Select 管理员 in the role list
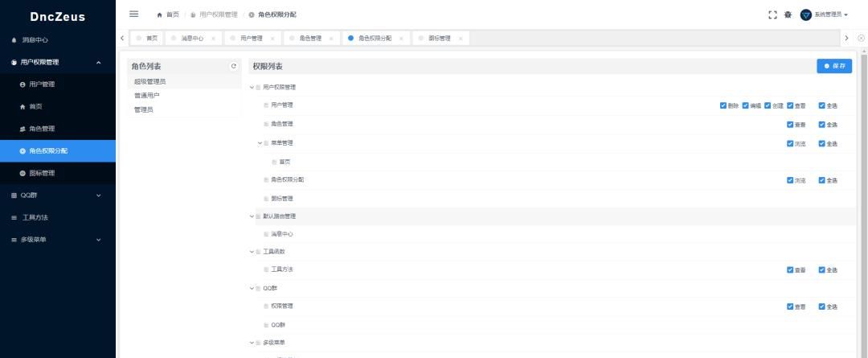 pyautogui.click(x=184, y=109)
